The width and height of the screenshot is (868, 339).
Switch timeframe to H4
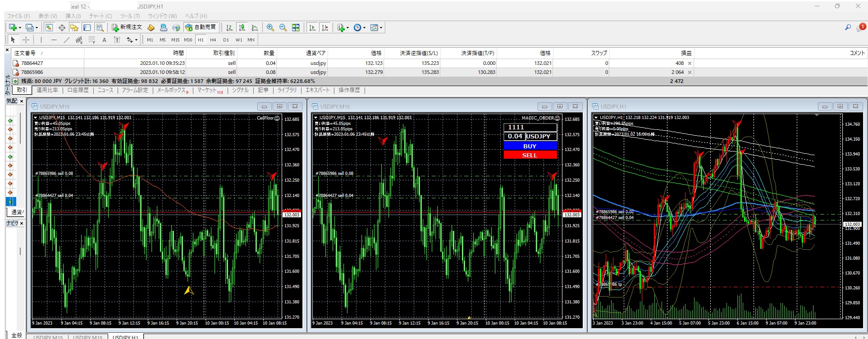[x=213, y=40]
